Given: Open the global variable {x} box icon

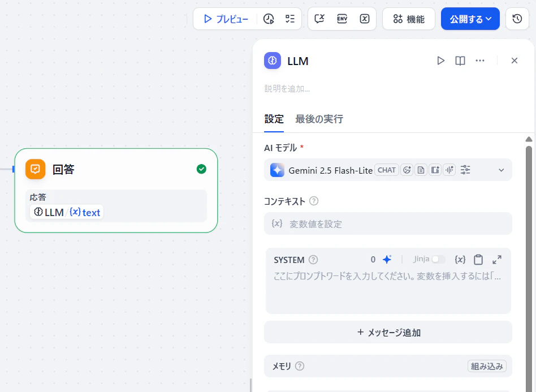Looking at the screenshot, I should click(x=364, y=19).
